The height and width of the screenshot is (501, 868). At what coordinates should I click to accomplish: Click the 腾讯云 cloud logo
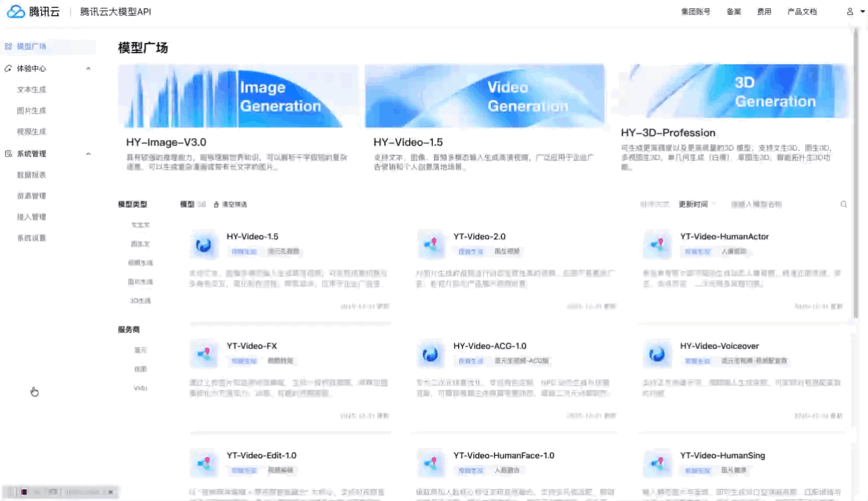[16, 11]
